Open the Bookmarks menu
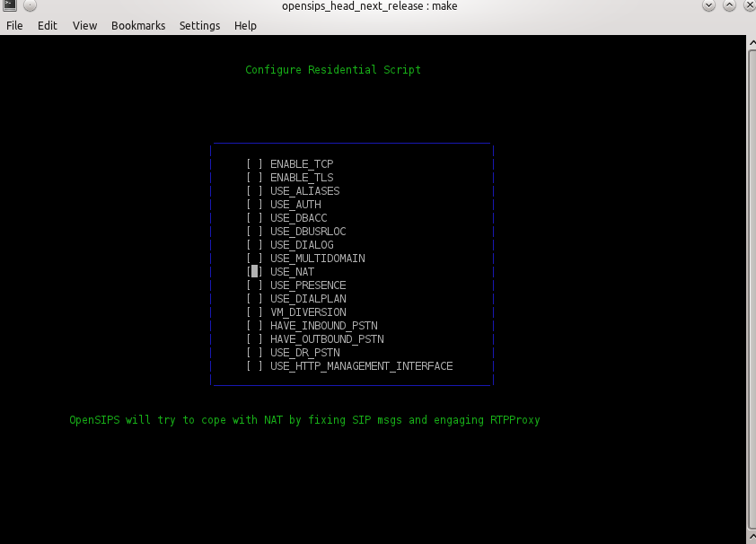 [138, 26]
